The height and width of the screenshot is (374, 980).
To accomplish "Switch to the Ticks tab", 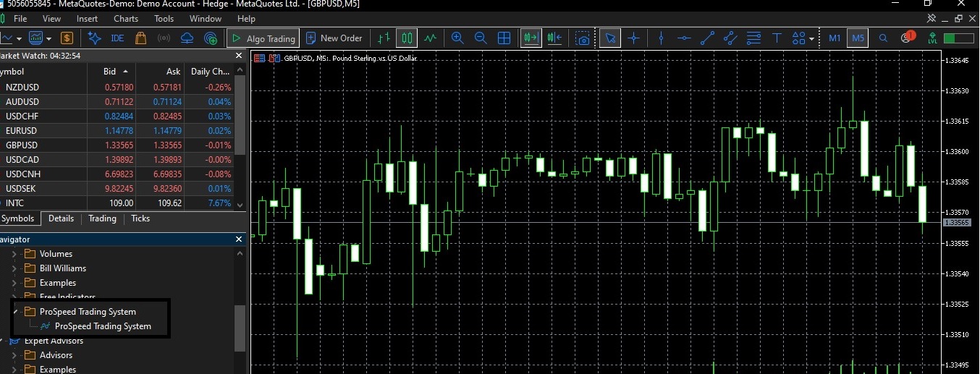I will click(x=140, y=218).
